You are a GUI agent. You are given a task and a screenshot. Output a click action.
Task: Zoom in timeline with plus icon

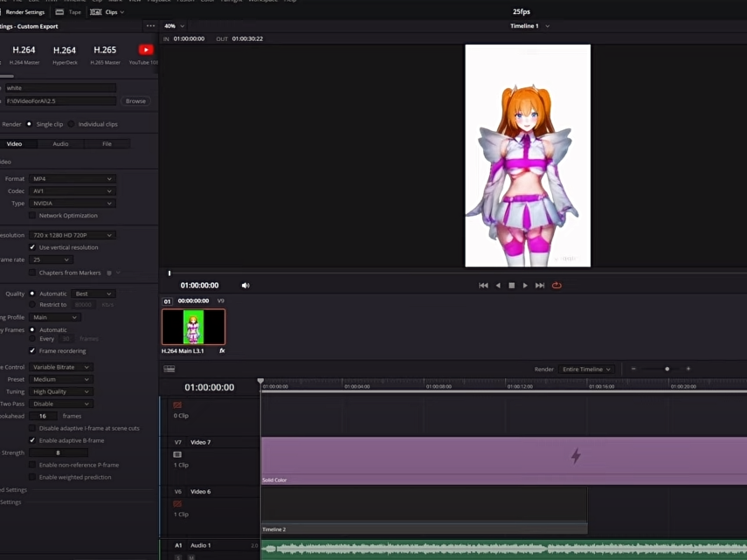[x=688, y=369]
